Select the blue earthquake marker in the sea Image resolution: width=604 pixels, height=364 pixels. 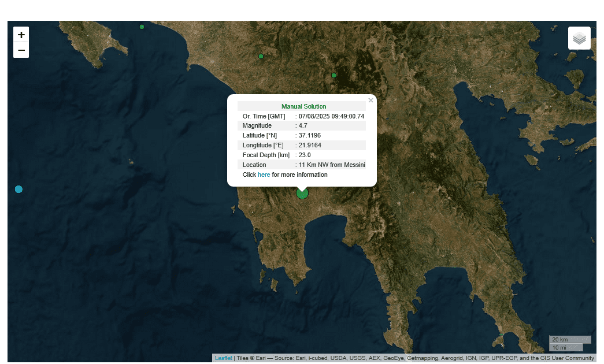coord(18,190)
